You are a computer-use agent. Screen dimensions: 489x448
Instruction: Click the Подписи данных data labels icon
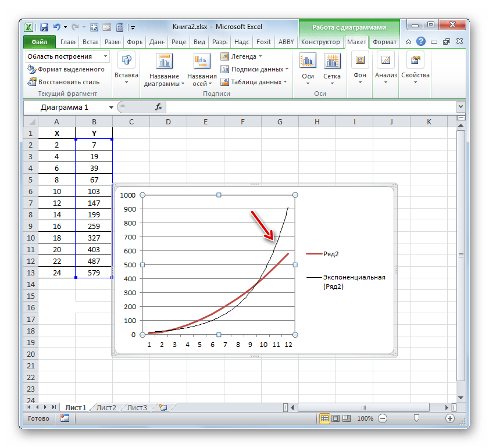(224, 69)
